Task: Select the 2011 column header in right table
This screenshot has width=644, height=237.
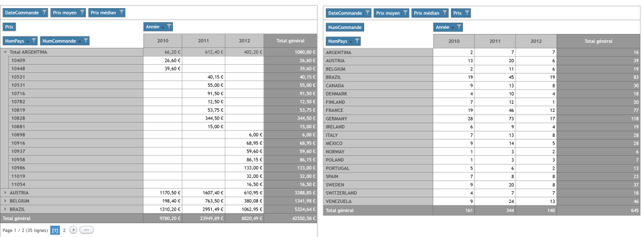Action: coord(495,41)
